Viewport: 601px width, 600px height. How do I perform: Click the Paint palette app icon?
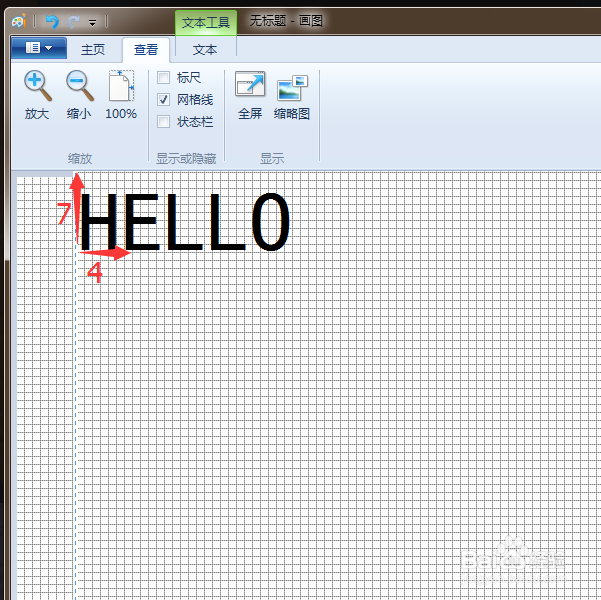(19, 21)
